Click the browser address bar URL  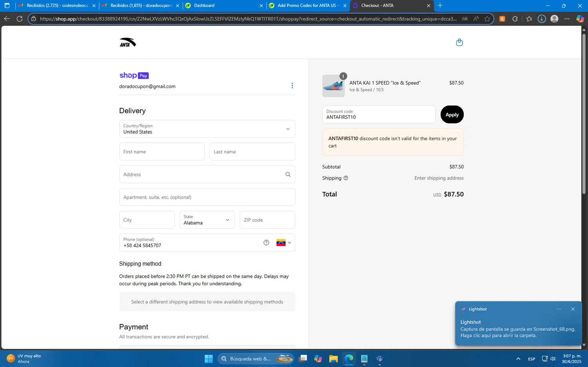click(x=248, y=19)
